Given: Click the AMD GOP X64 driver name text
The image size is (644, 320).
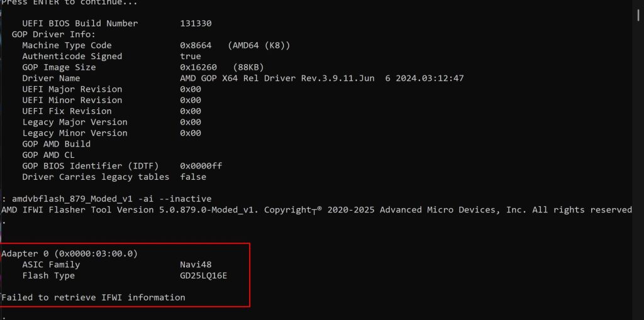Looking at the screenshot, I should click(321, 78).
